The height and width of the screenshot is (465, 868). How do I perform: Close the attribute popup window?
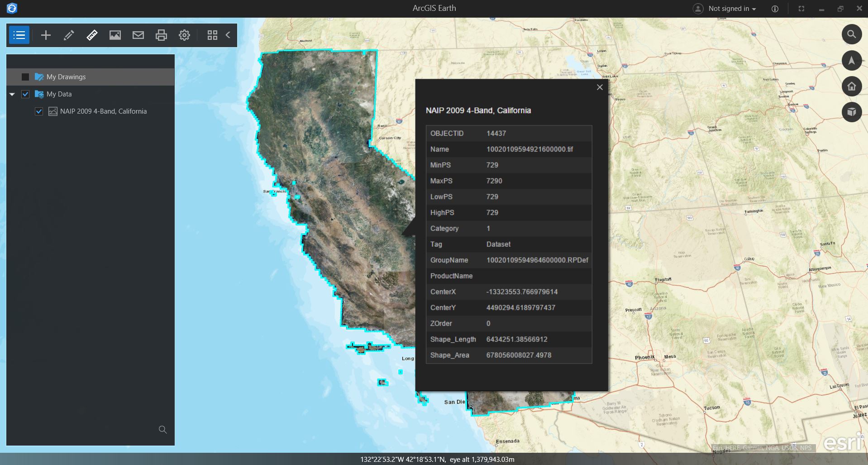point(600,87)
